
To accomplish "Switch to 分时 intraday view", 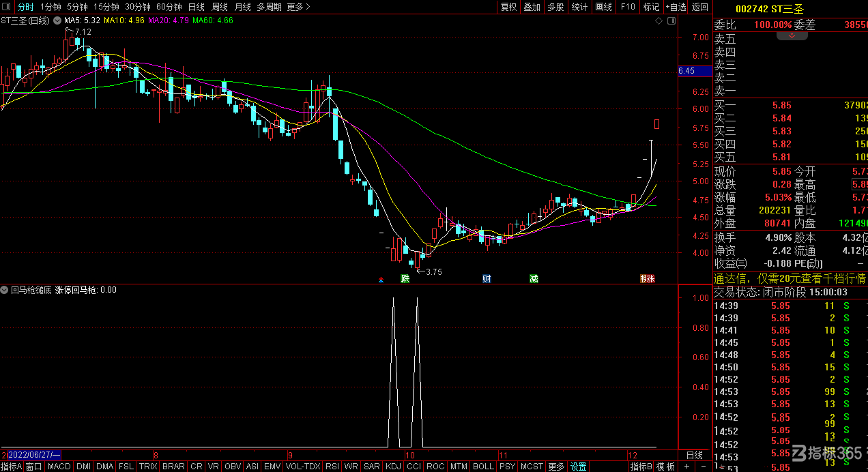I will pos(25,7).
